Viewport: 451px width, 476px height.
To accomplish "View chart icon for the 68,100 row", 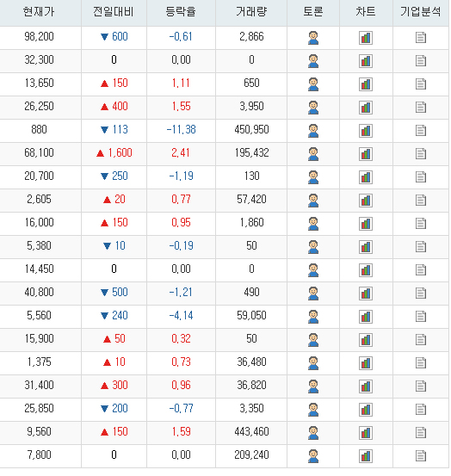I will (366, 154).
